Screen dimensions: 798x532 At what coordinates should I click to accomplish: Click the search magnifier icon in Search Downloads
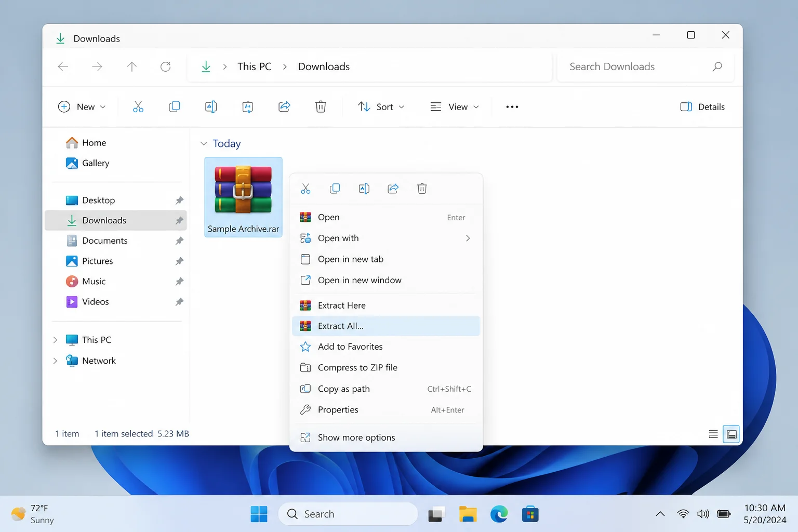click(717, 66)
